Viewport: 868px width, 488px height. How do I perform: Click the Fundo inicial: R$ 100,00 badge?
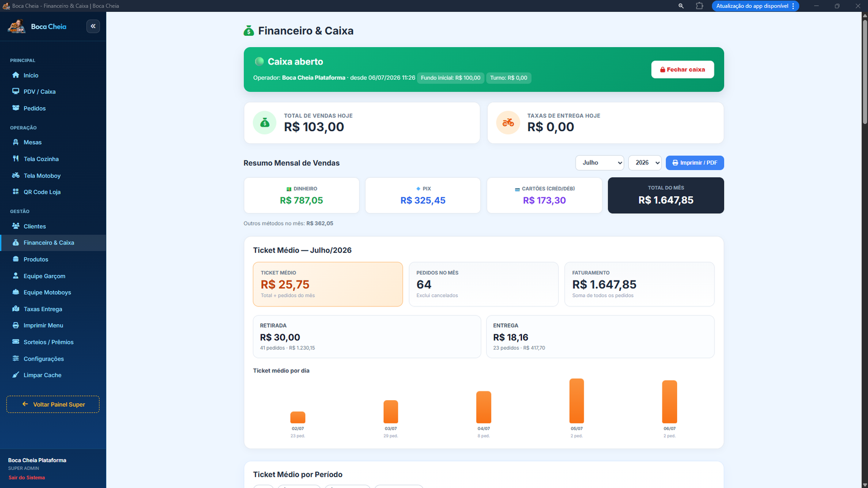tap(450, 78)
